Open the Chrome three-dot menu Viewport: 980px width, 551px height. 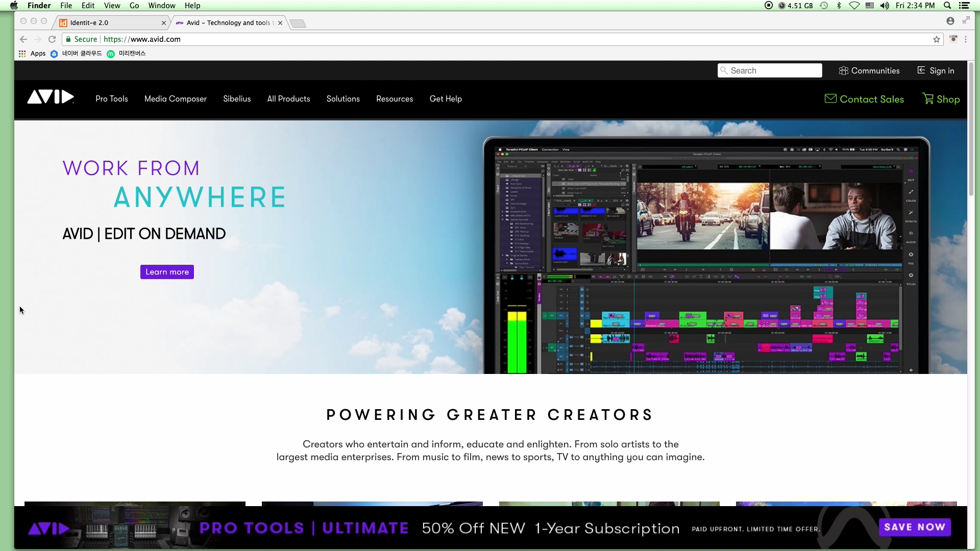965,39
